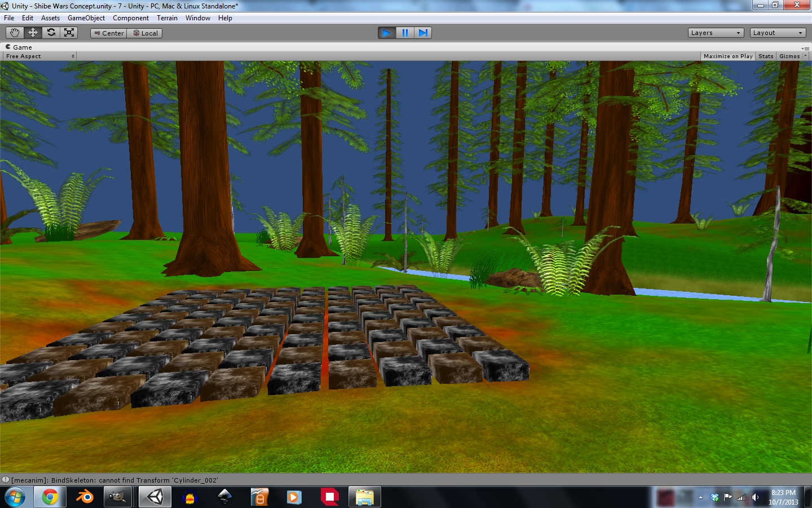812x508 pixels.
Task: Open the File menu
Action: tap(9, 18)
